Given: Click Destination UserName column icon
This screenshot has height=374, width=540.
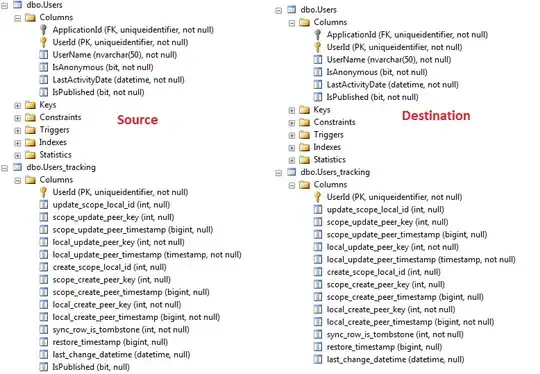Looking at the screenshot, I should [318, 60].
